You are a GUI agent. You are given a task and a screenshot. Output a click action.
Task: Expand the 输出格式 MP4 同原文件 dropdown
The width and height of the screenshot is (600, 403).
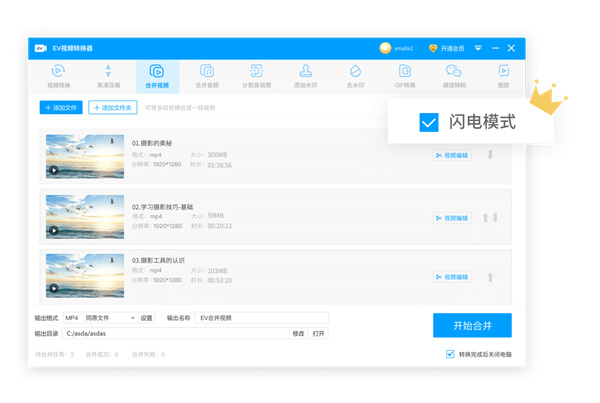click(99, 318)
